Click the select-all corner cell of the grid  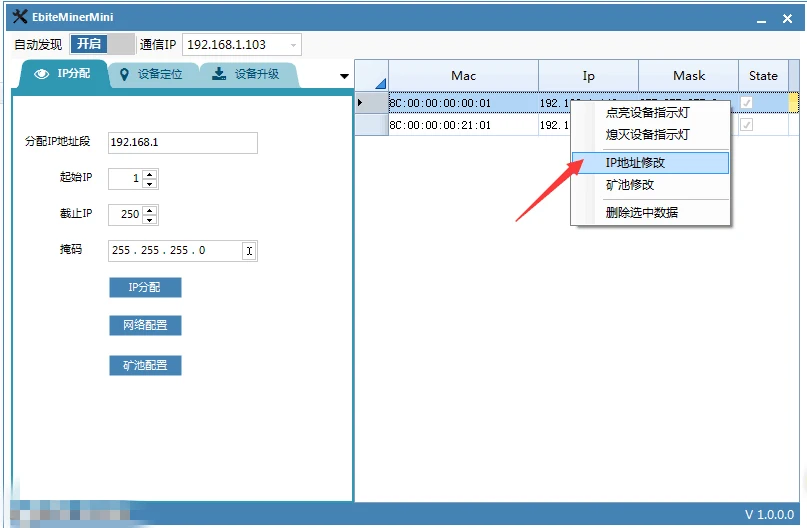[x=372, y=76]
